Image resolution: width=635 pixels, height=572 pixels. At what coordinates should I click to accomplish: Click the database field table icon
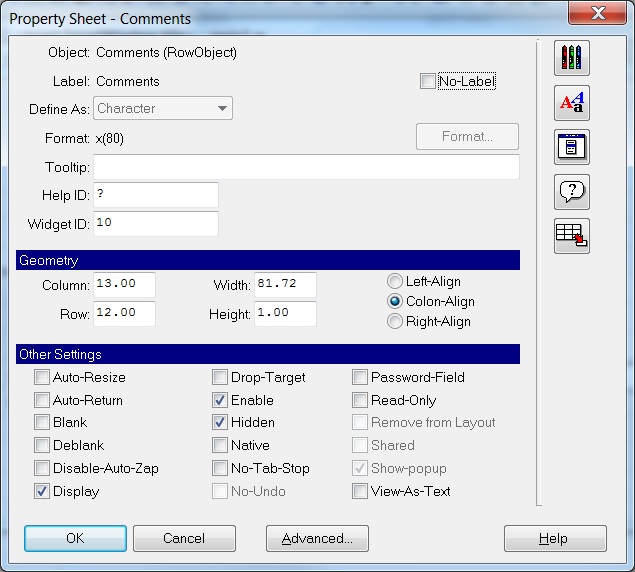pyautogui.click(x=571, y=236)
